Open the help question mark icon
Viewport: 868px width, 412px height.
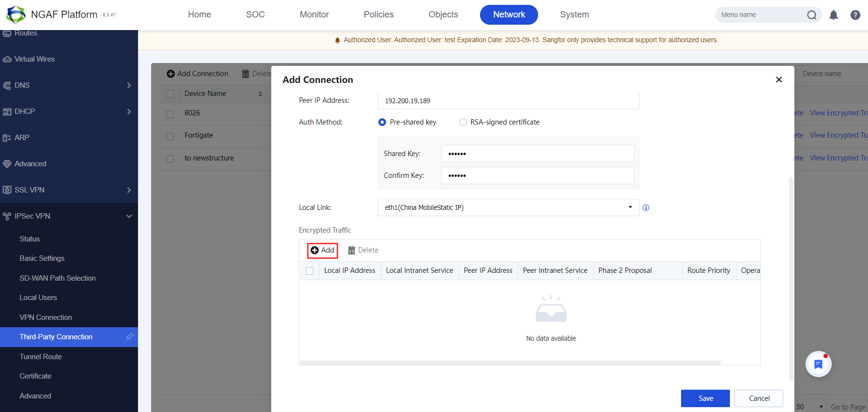point(855,15)
